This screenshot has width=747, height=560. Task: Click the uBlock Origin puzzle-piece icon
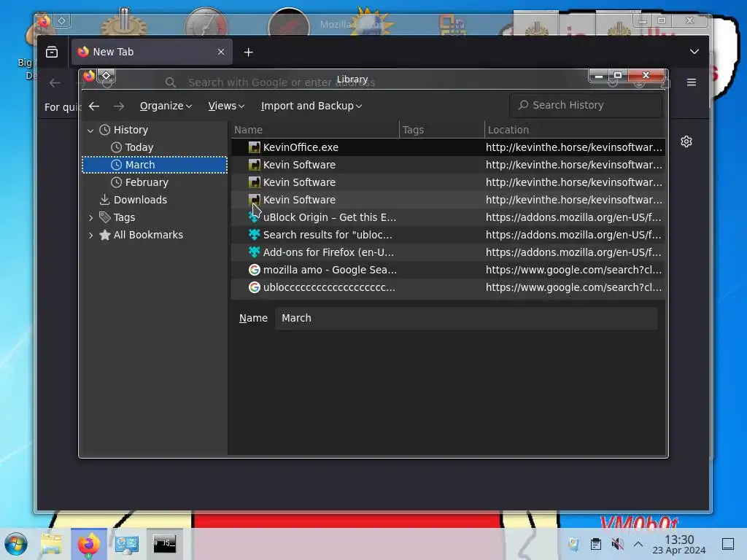tap(255, 217)
